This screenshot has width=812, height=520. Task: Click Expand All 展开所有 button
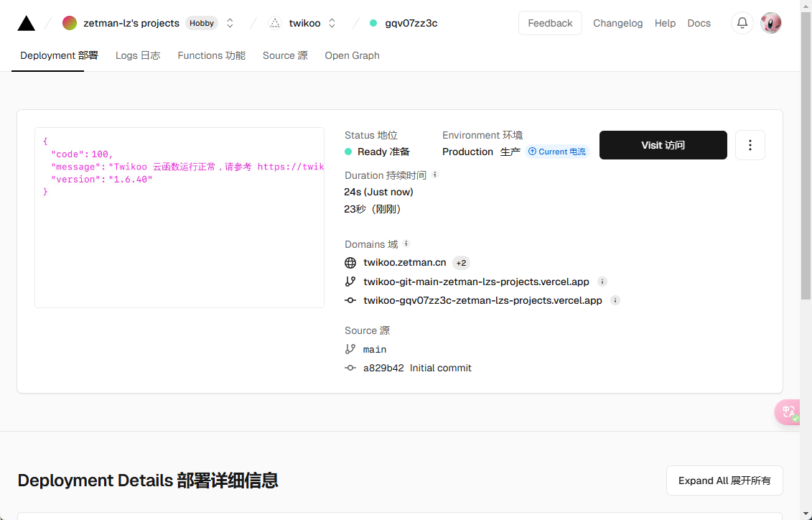coord(724,480)
